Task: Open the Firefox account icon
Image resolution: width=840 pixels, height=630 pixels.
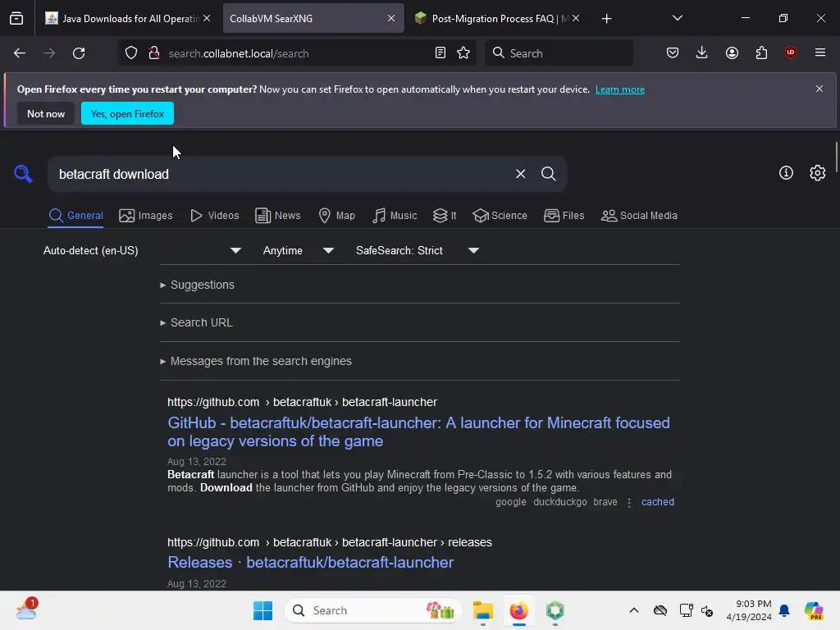Action: coord(732,52)
